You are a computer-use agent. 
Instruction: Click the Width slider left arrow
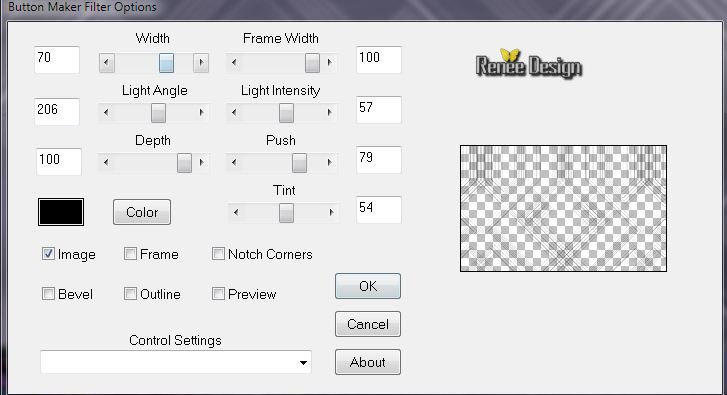point(107,63)
